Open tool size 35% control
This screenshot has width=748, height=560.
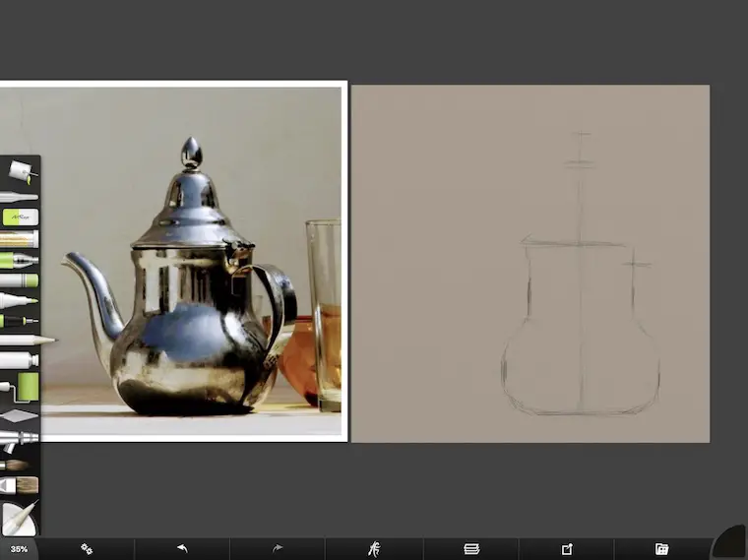point(19,549)
